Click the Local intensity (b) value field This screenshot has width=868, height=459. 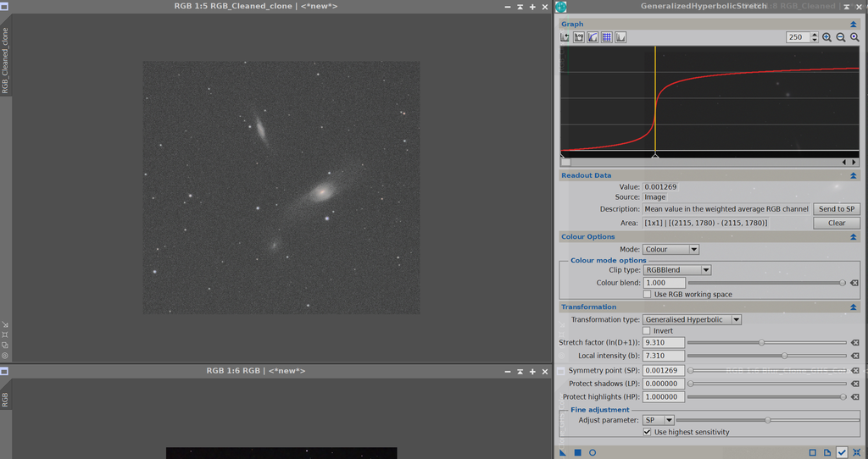coord(663,357)
